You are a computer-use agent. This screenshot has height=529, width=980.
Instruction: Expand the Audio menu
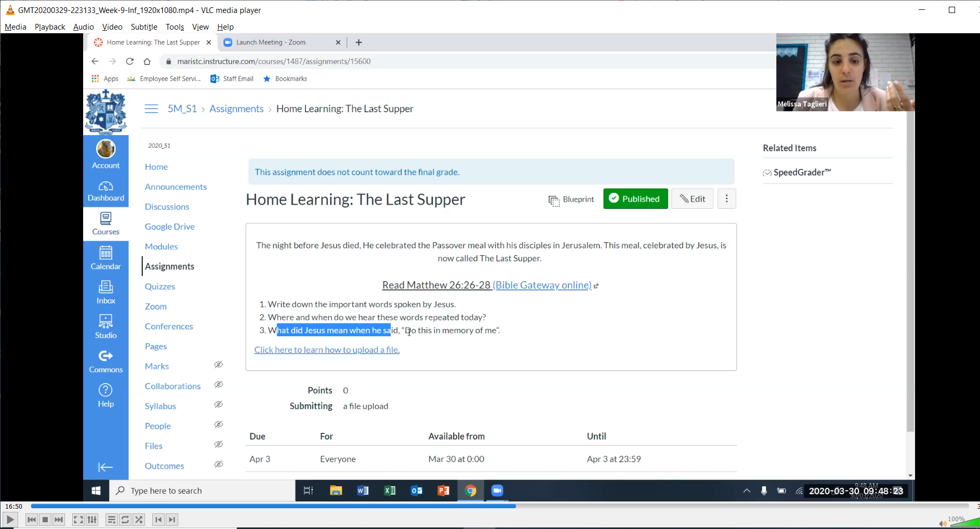coord(83,27)
